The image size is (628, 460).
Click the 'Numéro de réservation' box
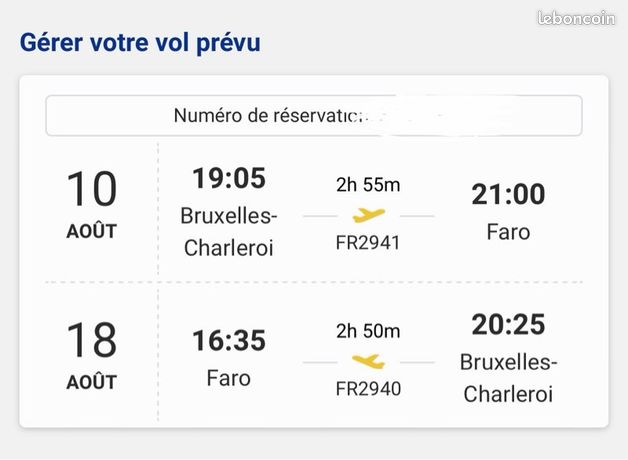coord(314,116)
